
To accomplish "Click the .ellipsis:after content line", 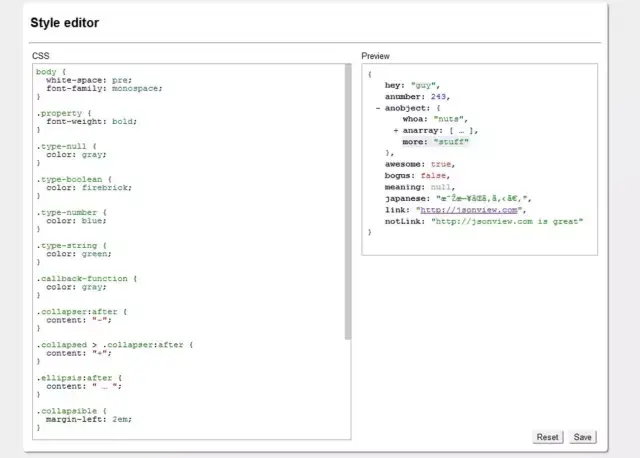I will [84, 386].
